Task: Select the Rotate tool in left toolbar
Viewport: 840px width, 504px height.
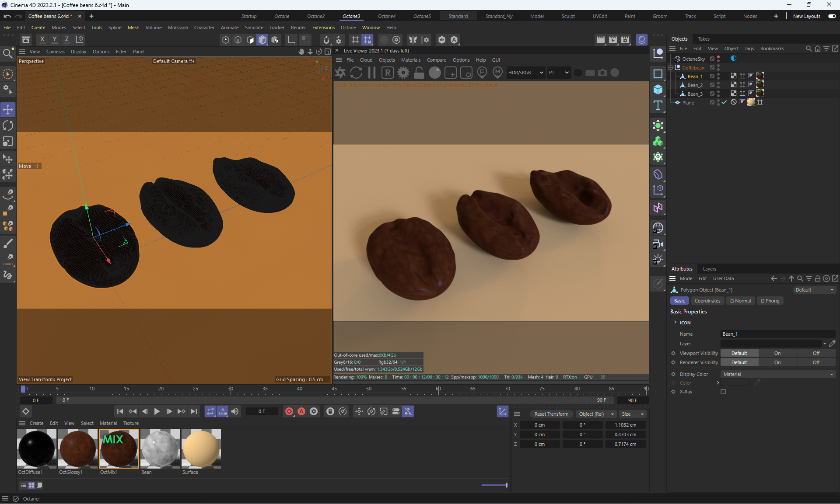Action: pyautogui.click(x=8, y=125)
